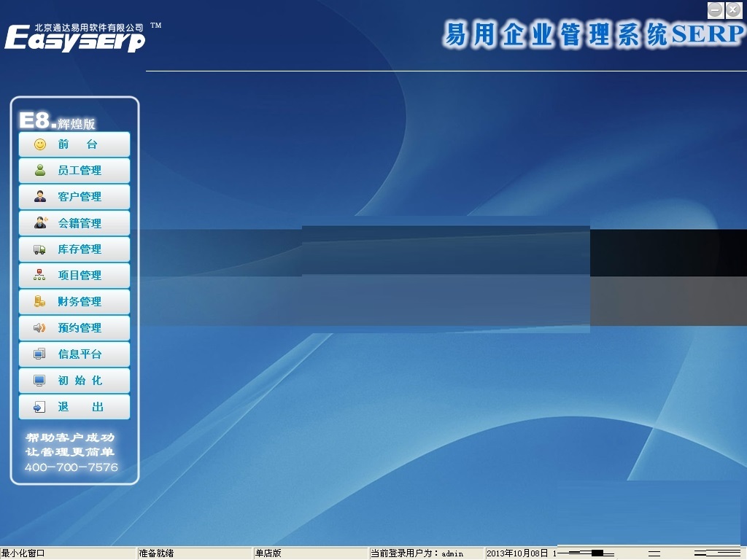This screenshot has height=560, width=747.
Task: Open 项目管理 project management
Action: coord(74,275)
